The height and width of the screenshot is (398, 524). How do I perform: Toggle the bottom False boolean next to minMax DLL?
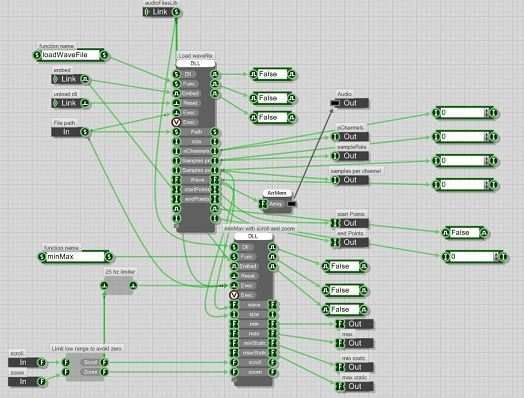pos(345,310)
